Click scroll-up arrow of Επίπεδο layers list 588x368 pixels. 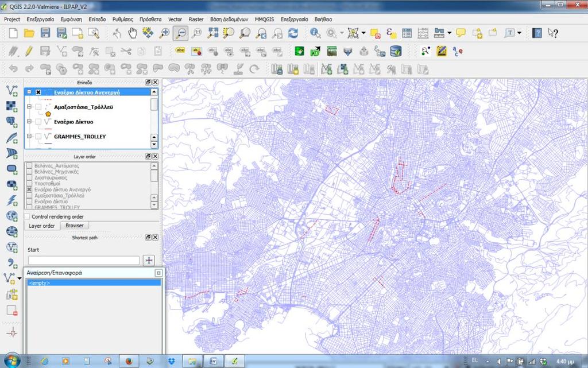click(154, 92)
